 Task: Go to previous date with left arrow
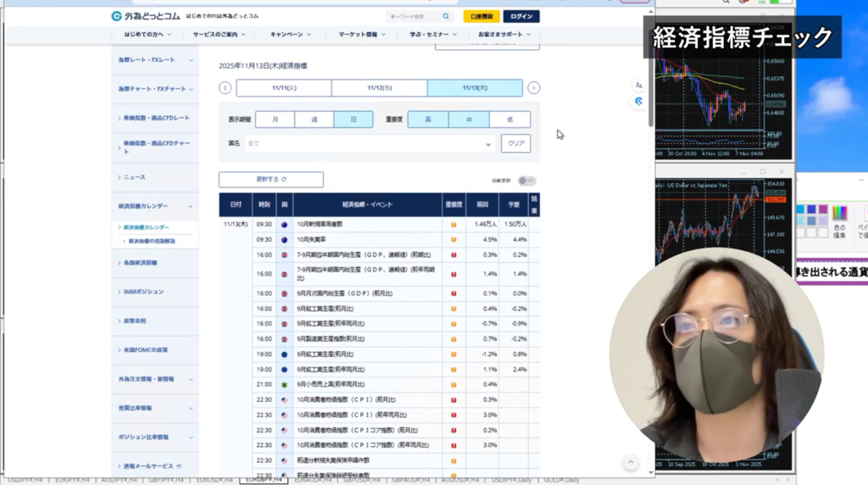coord(225,87)
